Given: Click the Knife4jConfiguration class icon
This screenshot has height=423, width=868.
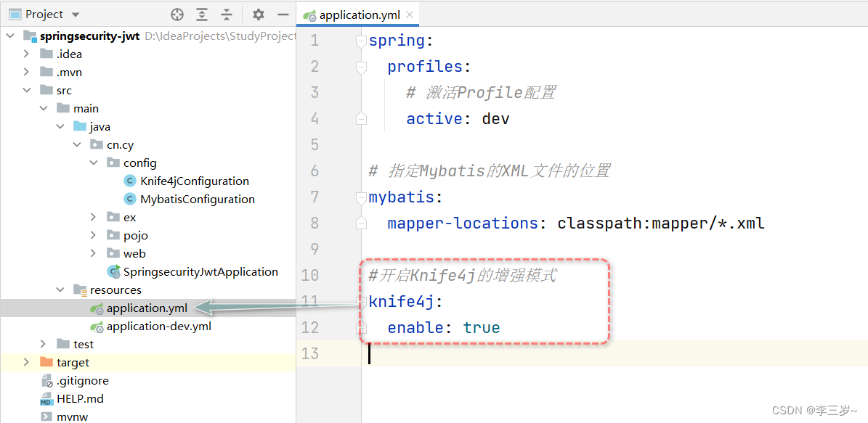Looking at the screenshot, I should (x=130, y=181).
